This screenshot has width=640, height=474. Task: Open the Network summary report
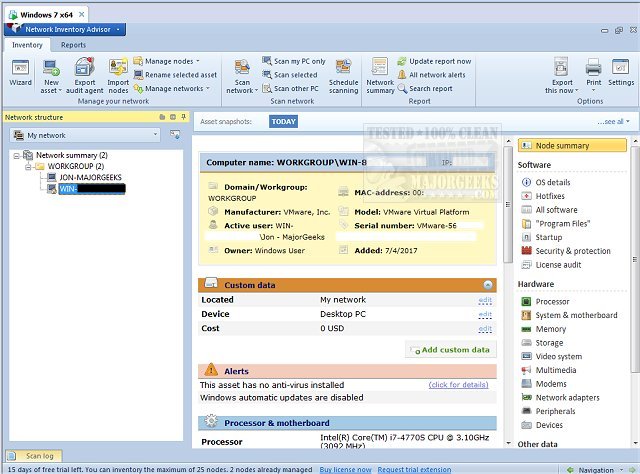coord(380,76)
